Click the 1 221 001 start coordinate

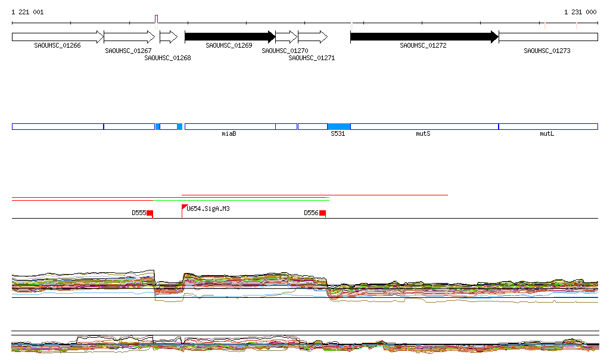[27, 12]
